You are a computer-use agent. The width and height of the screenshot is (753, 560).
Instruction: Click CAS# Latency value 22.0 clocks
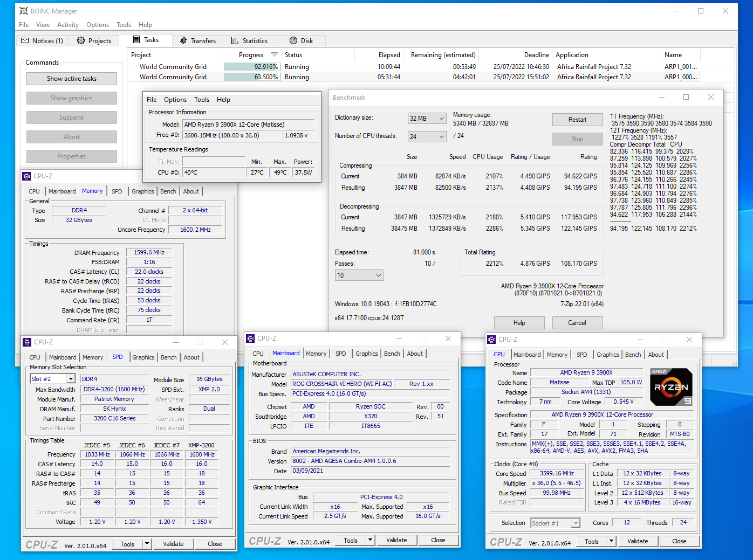click(149, 272)
